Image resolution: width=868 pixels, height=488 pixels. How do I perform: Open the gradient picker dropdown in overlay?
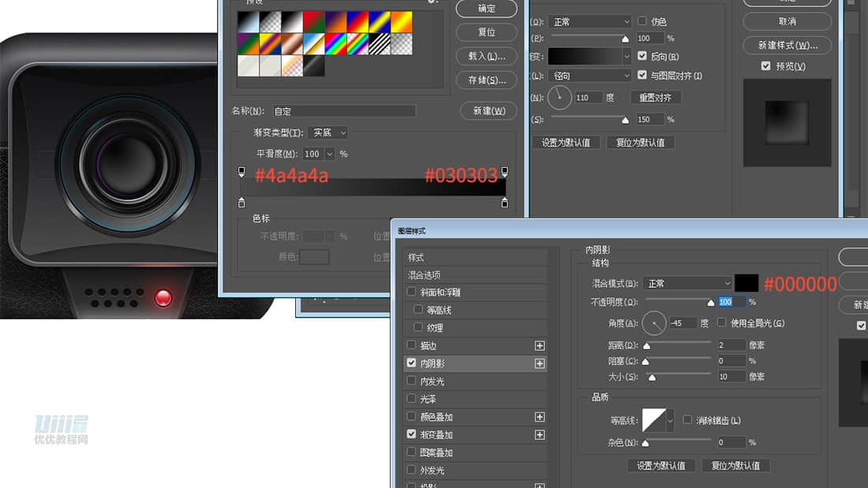pos(627,57)
